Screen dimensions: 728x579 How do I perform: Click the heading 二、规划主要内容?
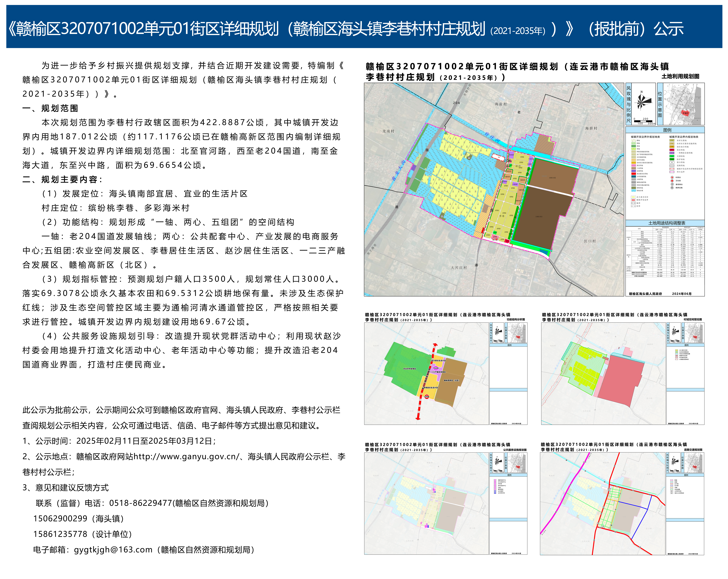click(x=63, y=180)
